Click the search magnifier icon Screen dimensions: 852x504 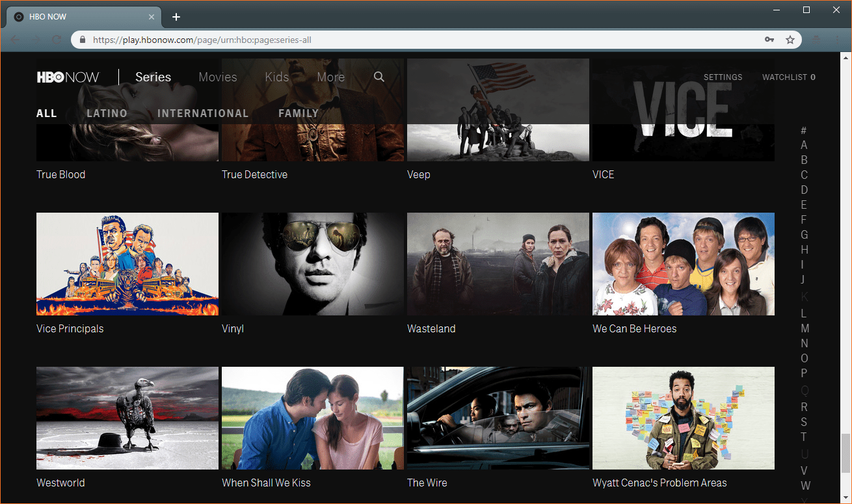[379, 77]
